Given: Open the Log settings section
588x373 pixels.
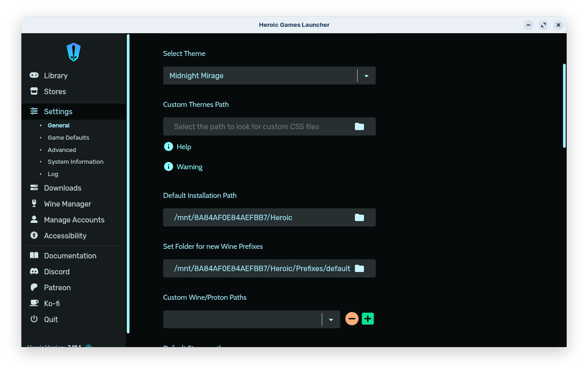Looking at the screenshot, I should pos(53,174).
